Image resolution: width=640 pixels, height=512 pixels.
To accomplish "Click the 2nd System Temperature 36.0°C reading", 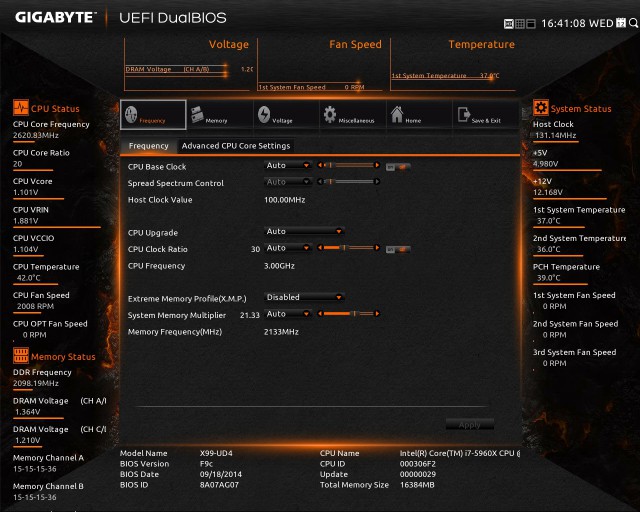I will [549, 249].
